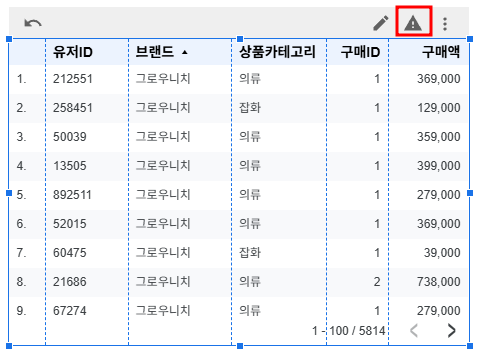Screen dimensions: 491x363
Task: Select user ID cell 67274
Action: coord(70,311)
